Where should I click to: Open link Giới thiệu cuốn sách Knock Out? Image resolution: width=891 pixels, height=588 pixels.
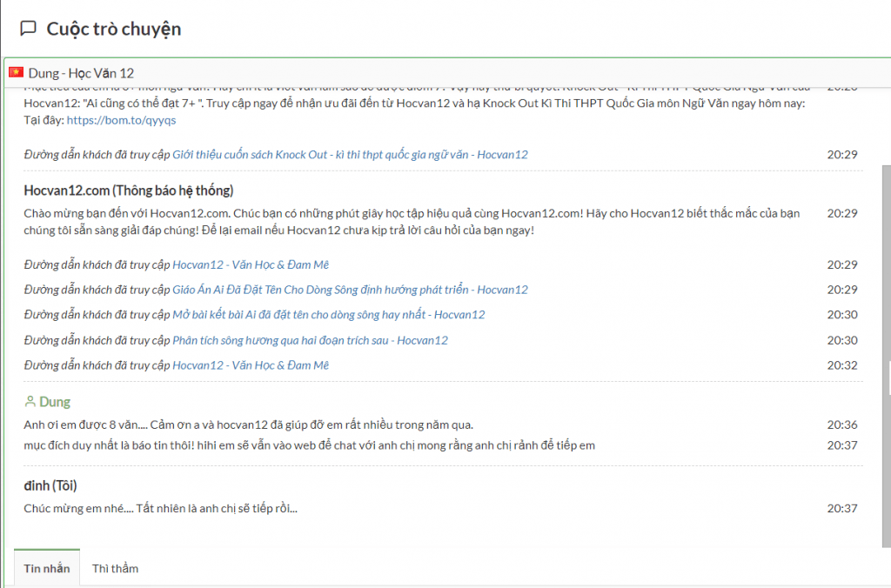[350, 155]
